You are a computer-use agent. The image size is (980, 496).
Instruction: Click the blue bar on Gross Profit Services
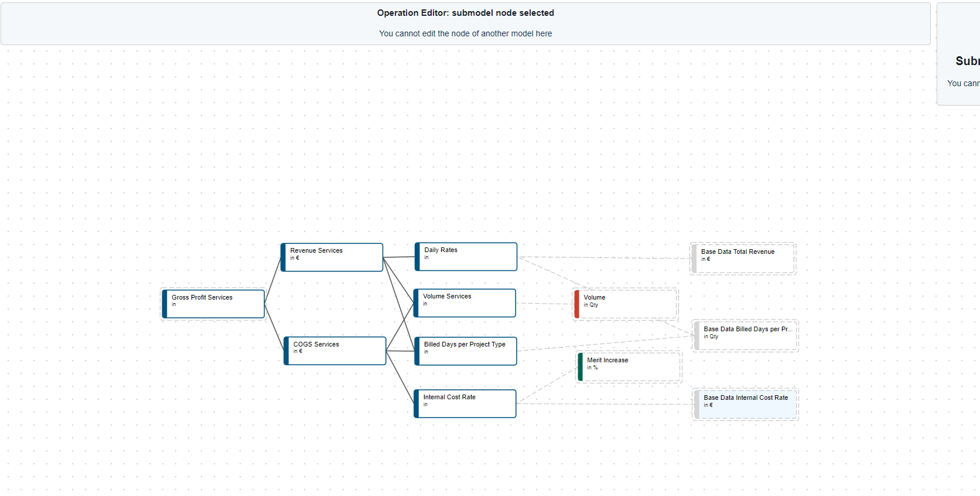pos(165,304)
